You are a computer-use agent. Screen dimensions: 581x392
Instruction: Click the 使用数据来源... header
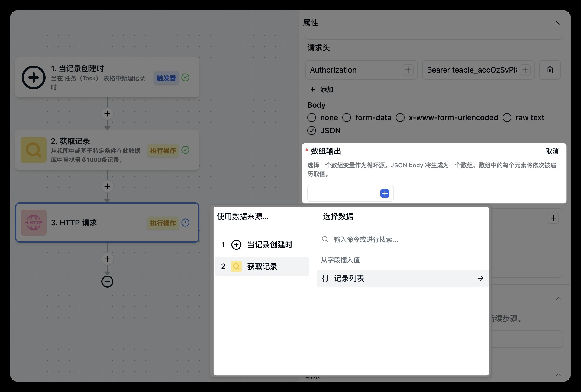click(x=243, y=216)
